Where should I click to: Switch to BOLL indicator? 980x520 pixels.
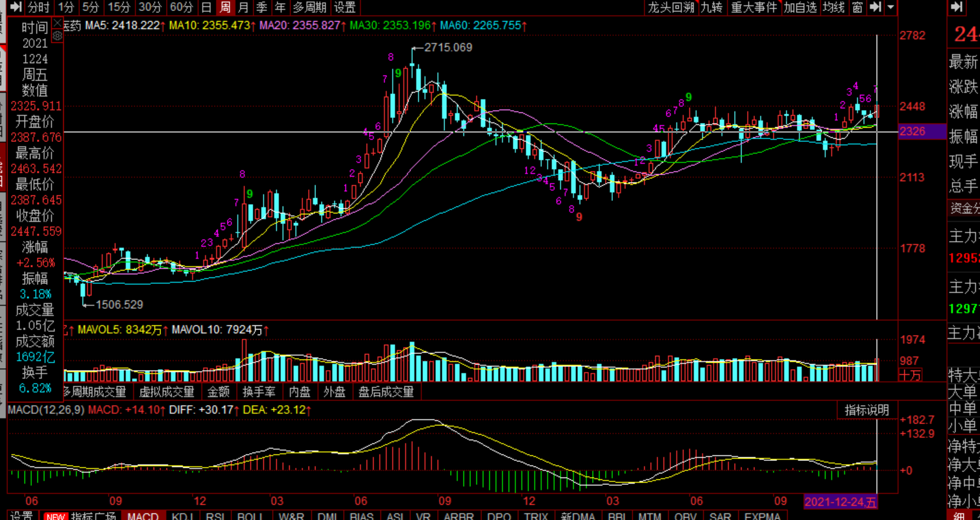click(250, 516)
